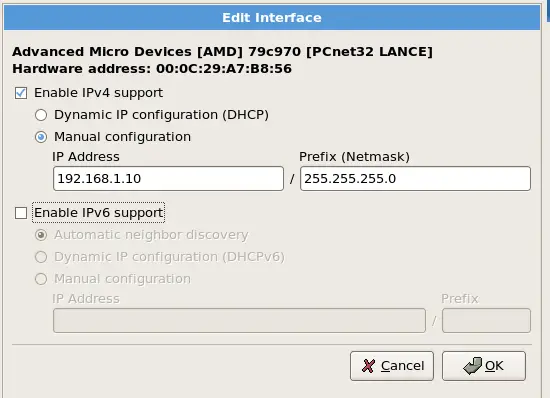Screen dimensions: 550x398
Task: Click the AMD PCnet32 LANCE device name
Action: [222, 52]
